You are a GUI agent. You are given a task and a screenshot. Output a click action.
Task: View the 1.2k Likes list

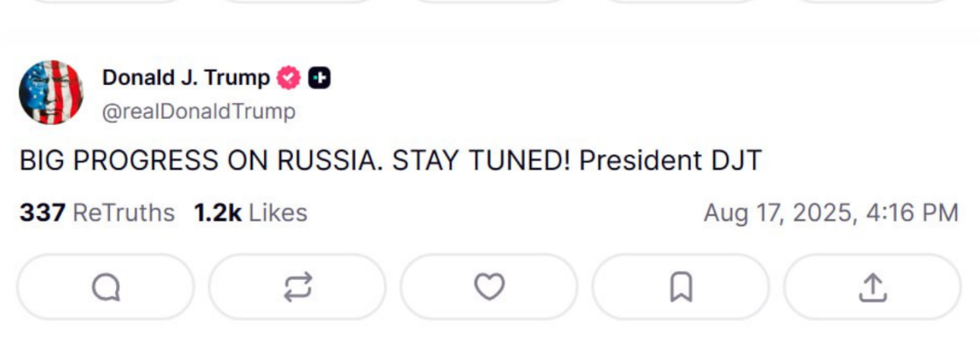tap(250, 212)
